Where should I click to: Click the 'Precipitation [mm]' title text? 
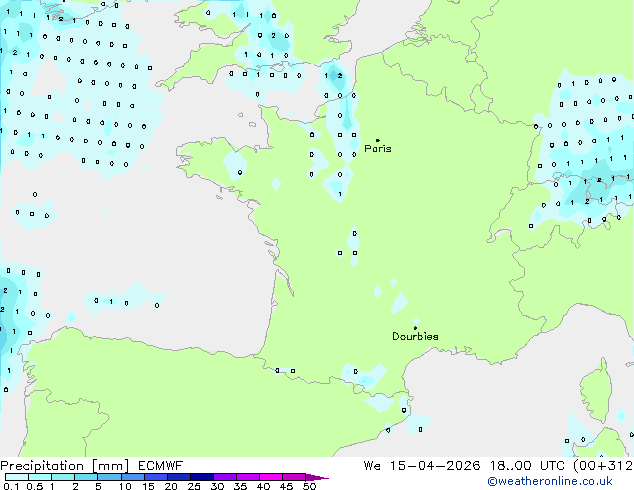65,466
